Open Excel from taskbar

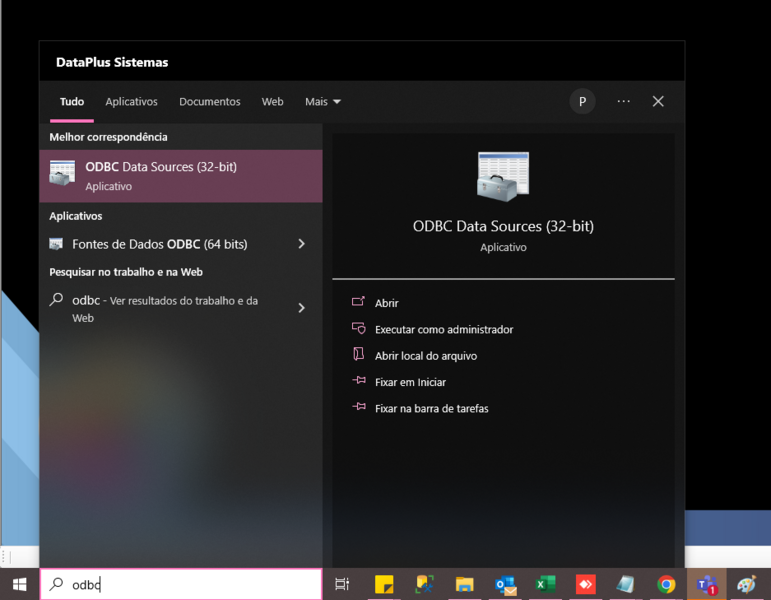(x=545, y=584)
